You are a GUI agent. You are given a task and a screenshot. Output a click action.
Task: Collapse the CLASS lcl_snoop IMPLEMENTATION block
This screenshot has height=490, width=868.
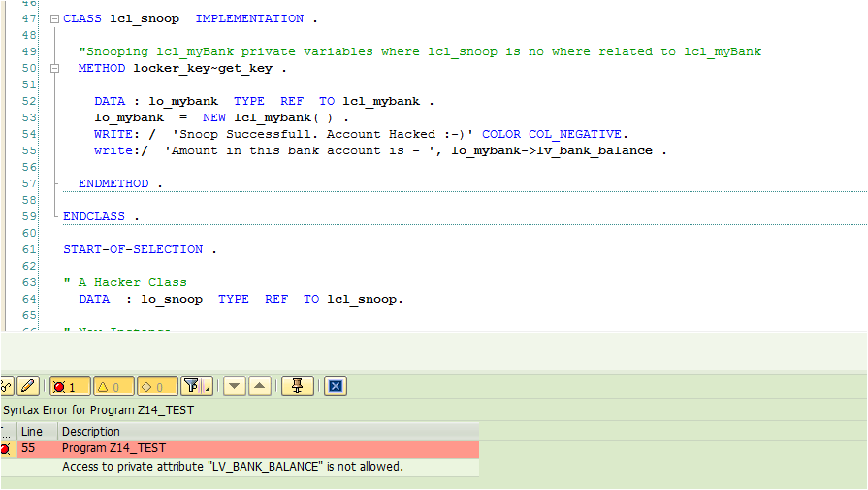tap(54, 19)
